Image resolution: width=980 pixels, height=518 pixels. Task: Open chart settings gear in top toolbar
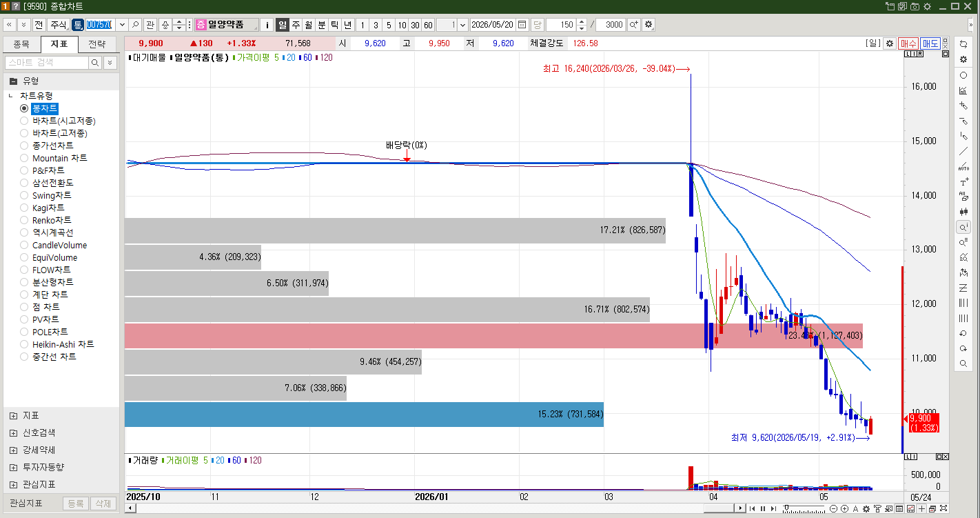coord(649,25)
